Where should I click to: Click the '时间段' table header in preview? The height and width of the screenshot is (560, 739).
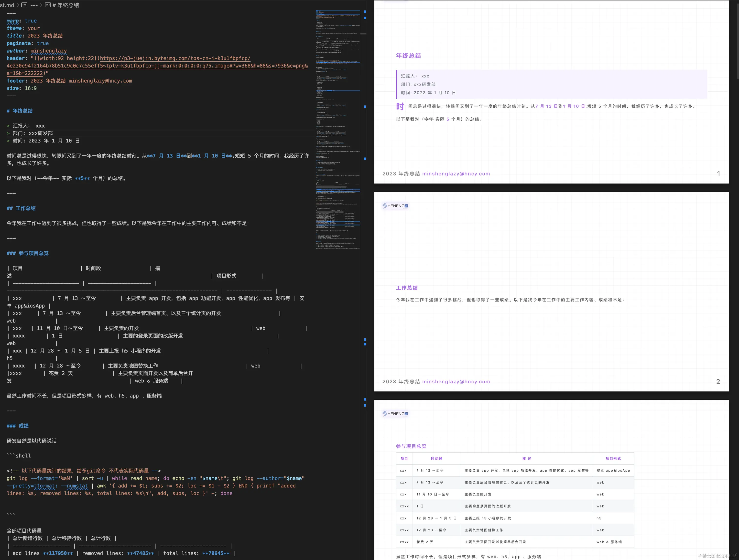436,459
